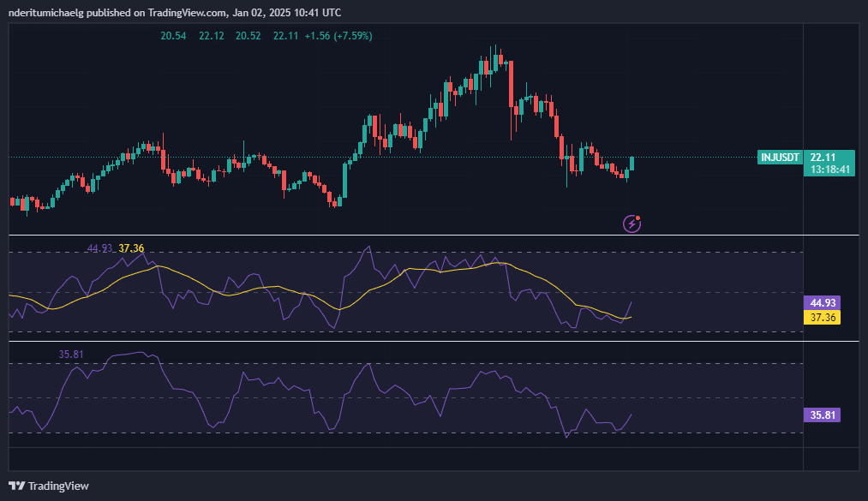Click the low value 20.52 in header
Viewport: 868px width, 501px height.
[248, 36]
